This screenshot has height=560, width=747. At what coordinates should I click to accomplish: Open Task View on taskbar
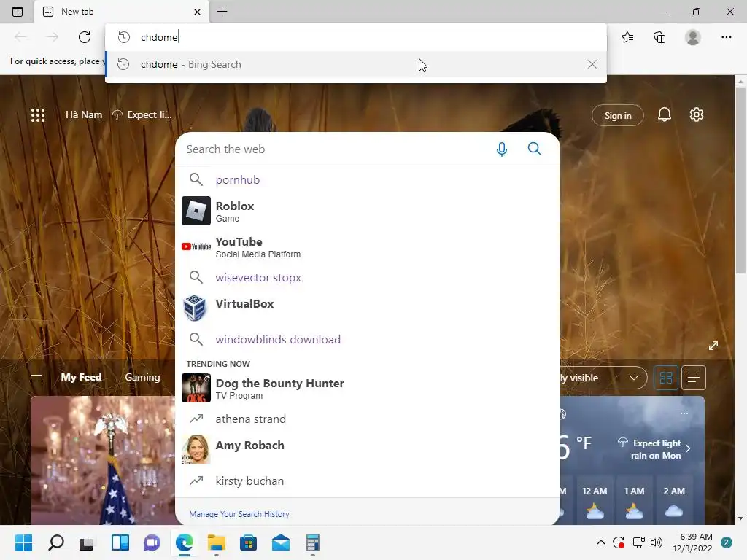88,542
